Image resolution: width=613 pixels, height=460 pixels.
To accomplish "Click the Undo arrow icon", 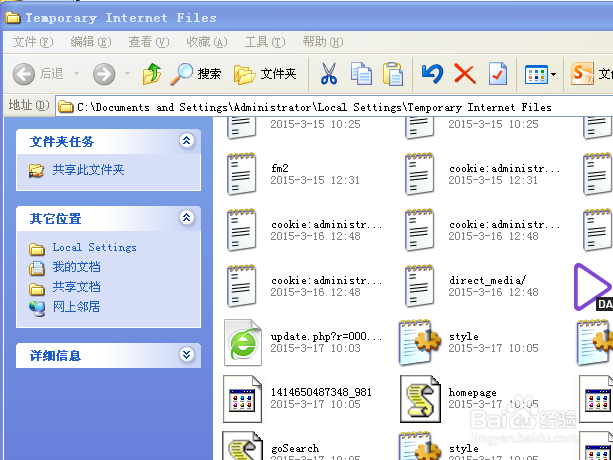I will pyautogui.click(x=432, y=74).
